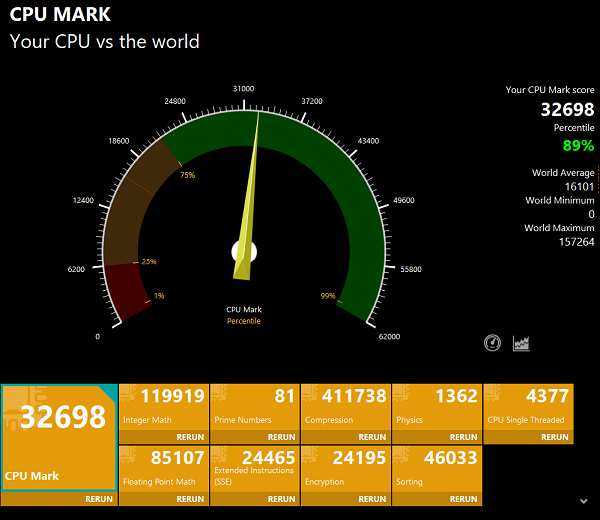Rerun the Encryption test
The width and height of the screenshot is (600, 520).
point(372,499)
